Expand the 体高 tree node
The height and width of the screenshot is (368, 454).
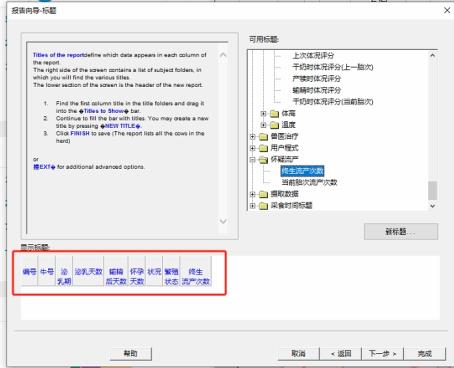point(263,114)
